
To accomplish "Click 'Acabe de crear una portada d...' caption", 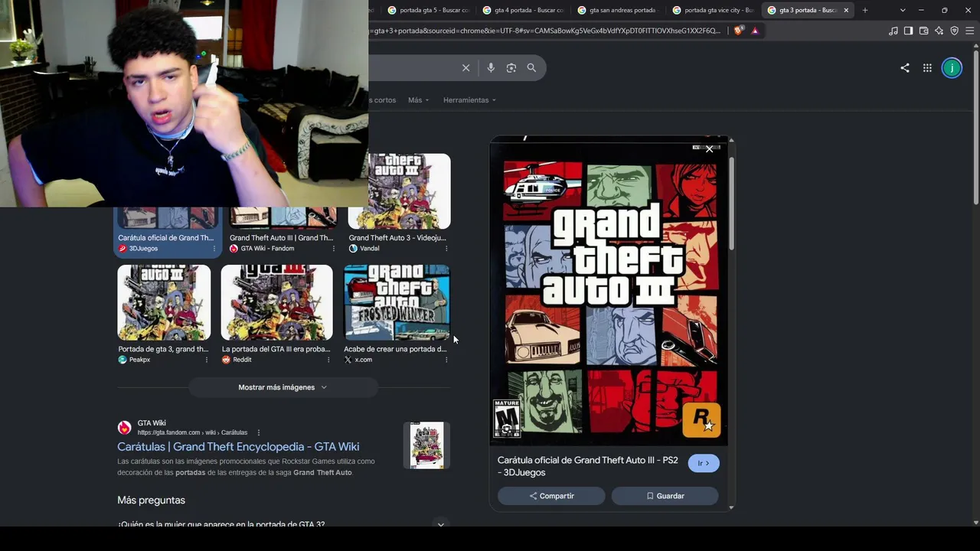I will pos(395,349).
